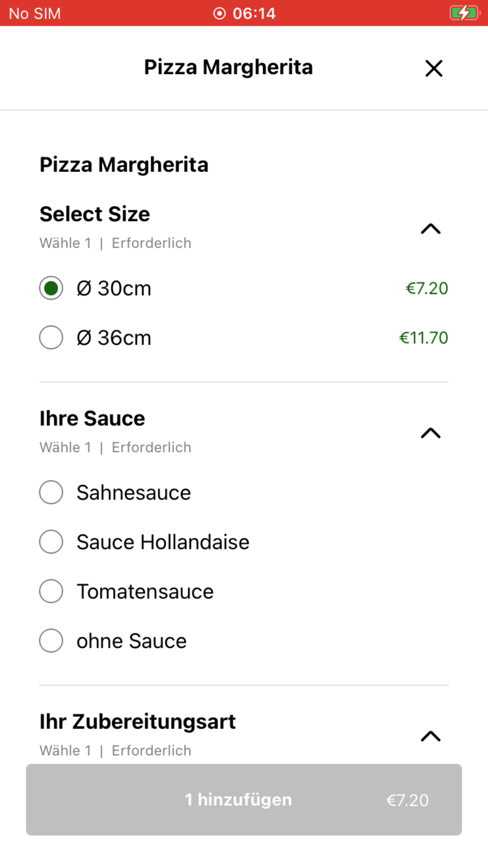Screen dimensions: 488x868
Task: Tap the 1 hinzufügen button
Action: coord(244,800)
